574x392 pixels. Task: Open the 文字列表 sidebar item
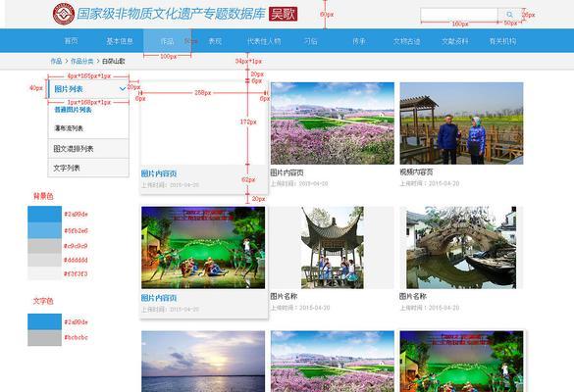(88, 168)
